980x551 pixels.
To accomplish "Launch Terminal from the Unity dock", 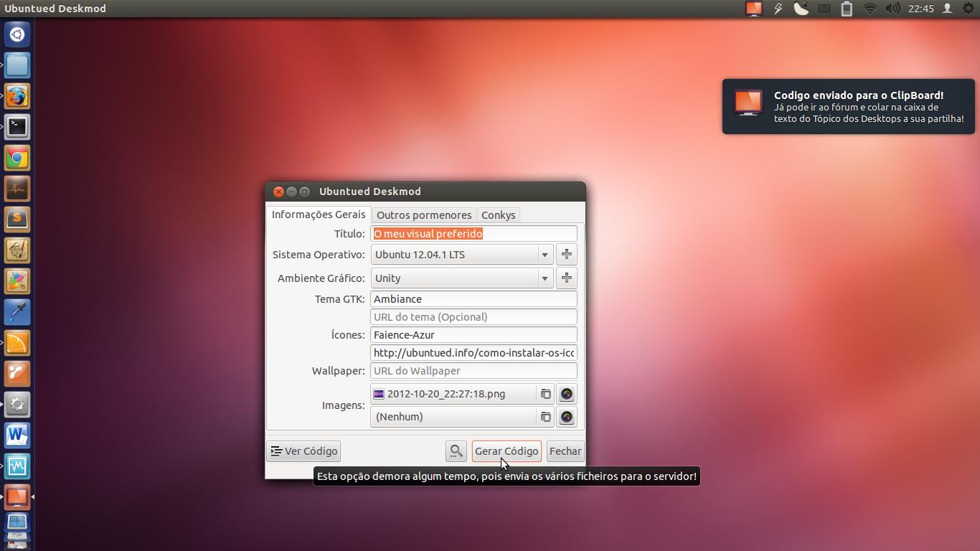I will (x=17, y=127).
